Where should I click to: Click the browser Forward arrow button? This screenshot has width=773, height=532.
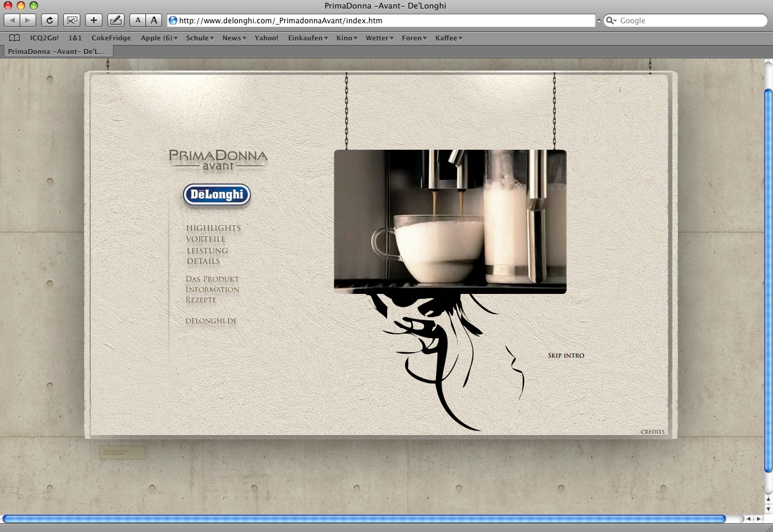point(28,20)
